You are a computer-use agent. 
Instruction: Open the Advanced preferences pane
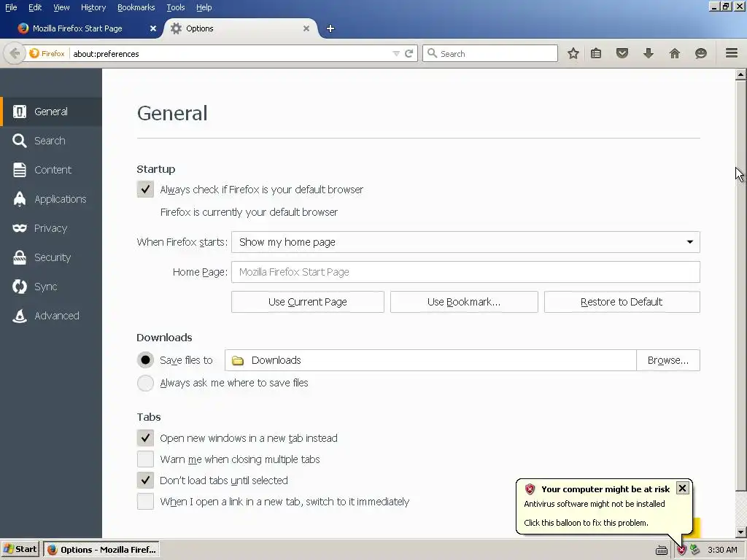point(51,315)
